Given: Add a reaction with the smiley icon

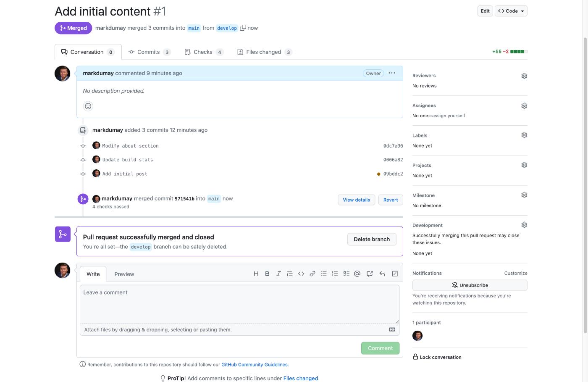Looking at the screenshot, I should pyautogui.click(x=88, y=106).
